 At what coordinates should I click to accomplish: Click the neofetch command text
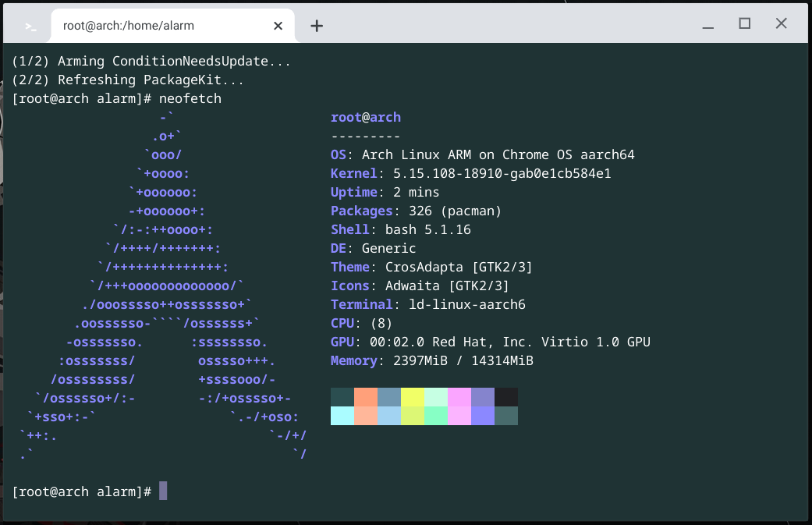(190, 98)
